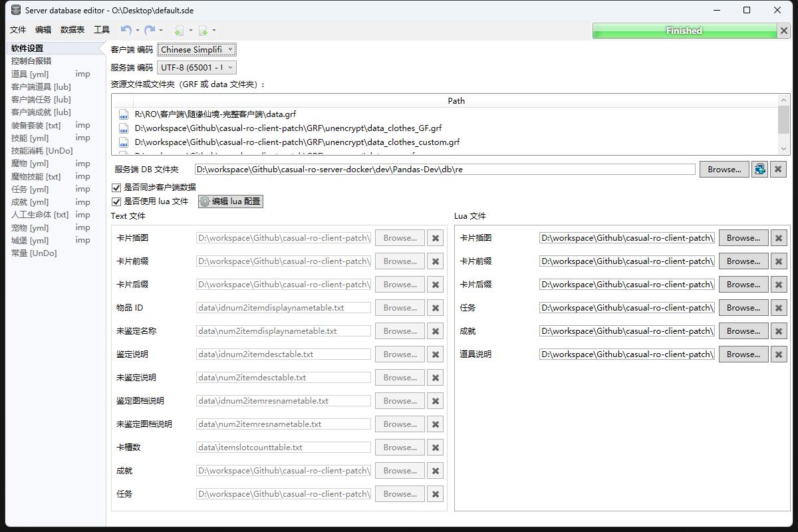Viewport: 798px width, 532px height.
Task: Clear the 服务端 DB 文件夹 path with X
Action: click(778, 170)
